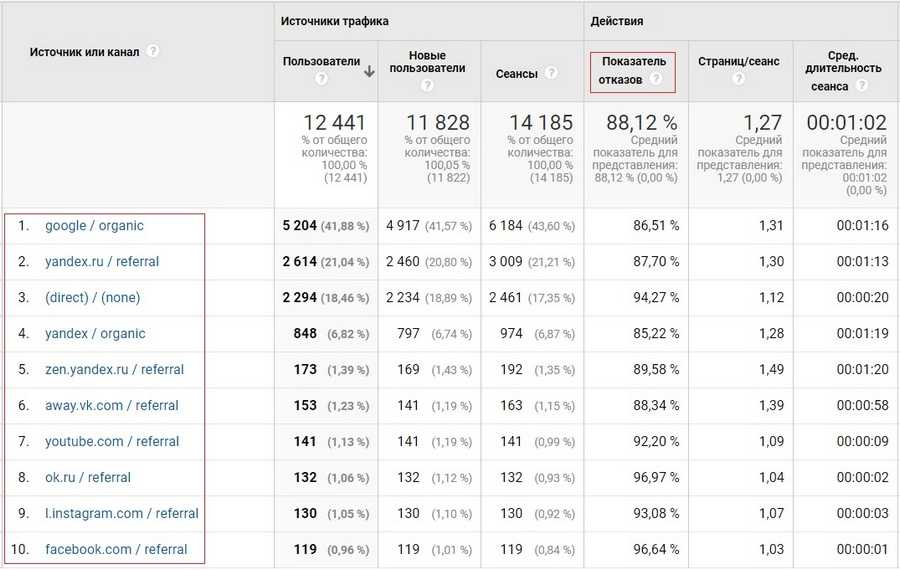Sort table by Сеансы column
900x570 pixels.
click(516, 73)
